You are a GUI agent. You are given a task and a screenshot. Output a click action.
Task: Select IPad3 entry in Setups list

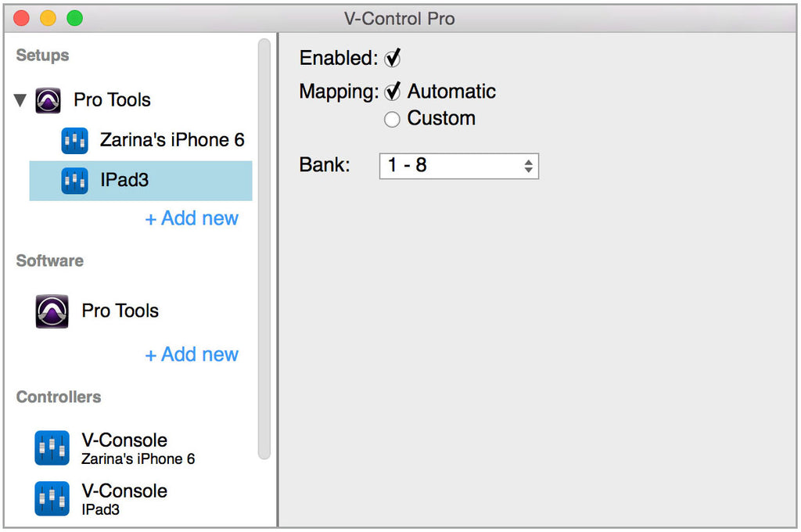pos(141,181)
